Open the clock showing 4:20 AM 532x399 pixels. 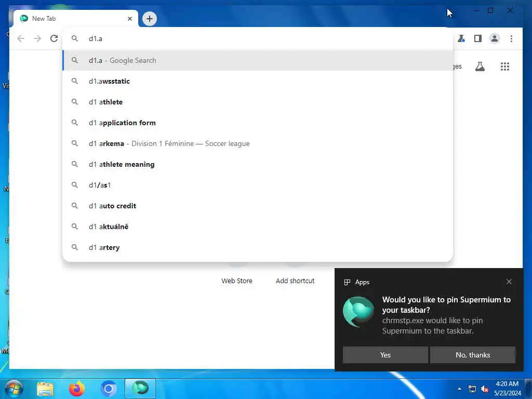(507, 389)
